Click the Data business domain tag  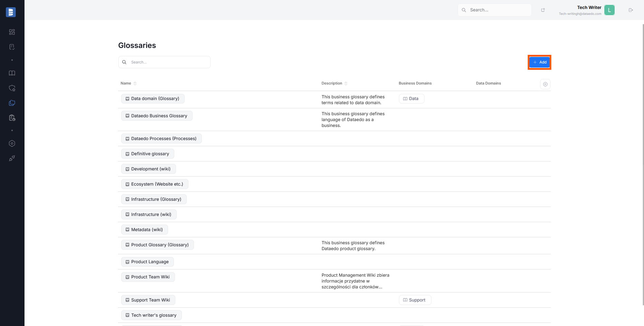coord(411,99)
